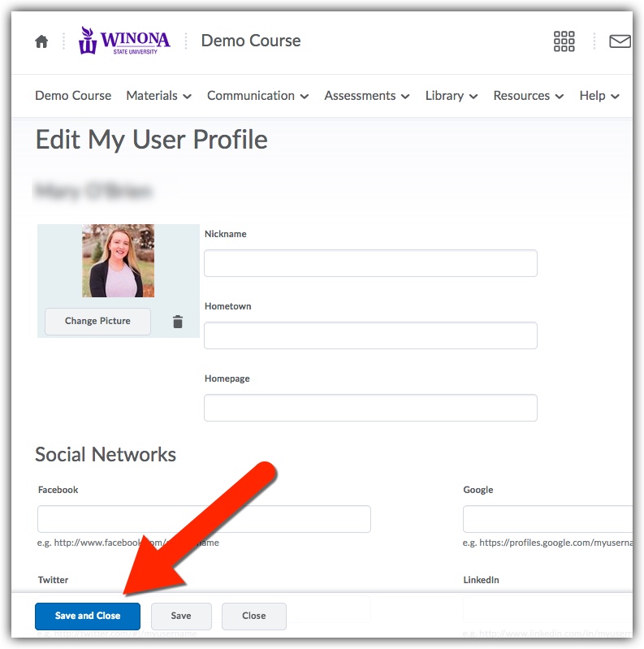This screenshot has width=644, height=649.
Task: Click the Close button
Action: [x=254, y=616]
